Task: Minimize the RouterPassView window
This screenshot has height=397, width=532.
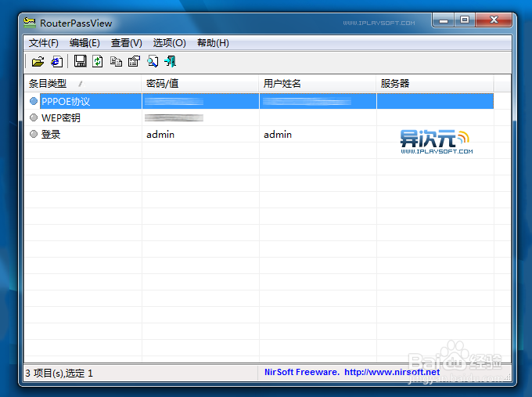Action: coord(444,20)
